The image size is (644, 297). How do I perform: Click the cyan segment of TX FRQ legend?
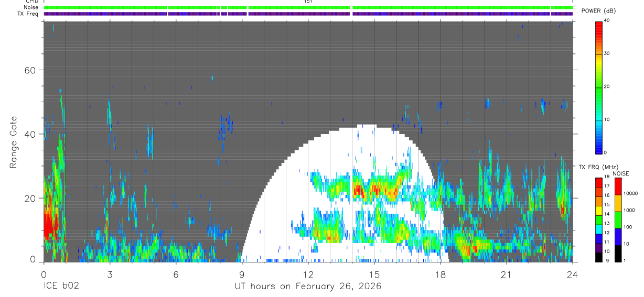[x=599, y=229]
